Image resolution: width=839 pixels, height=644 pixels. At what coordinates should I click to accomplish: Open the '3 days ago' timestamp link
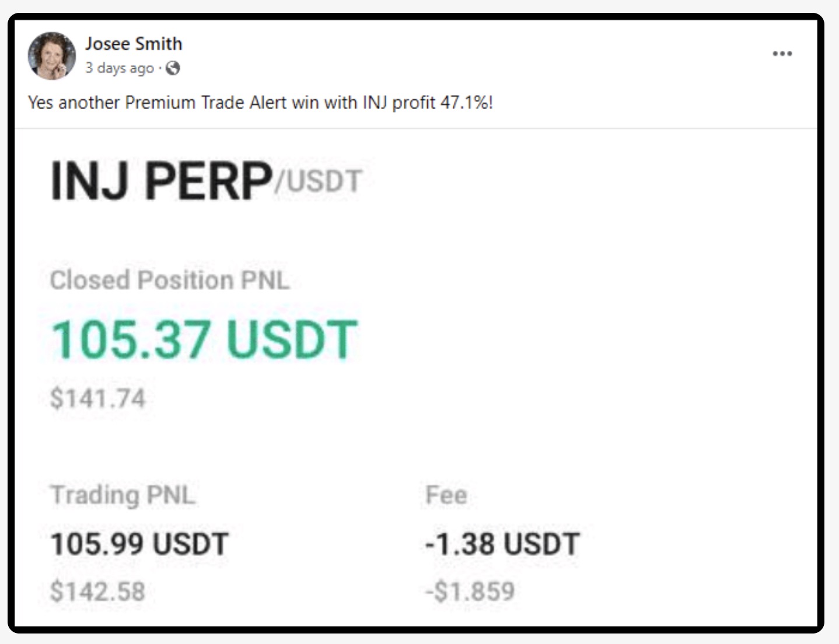(120, 68)
